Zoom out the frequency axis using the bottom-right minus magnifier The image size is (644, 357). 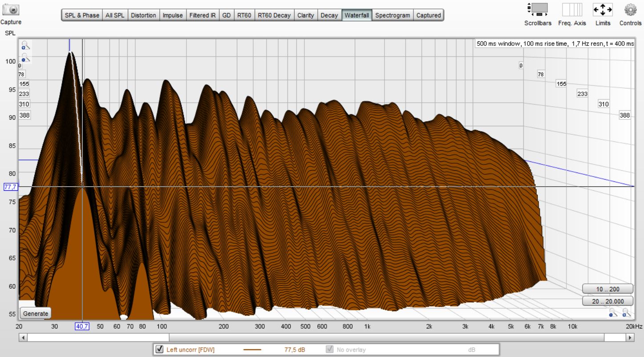tap(614, 312)
